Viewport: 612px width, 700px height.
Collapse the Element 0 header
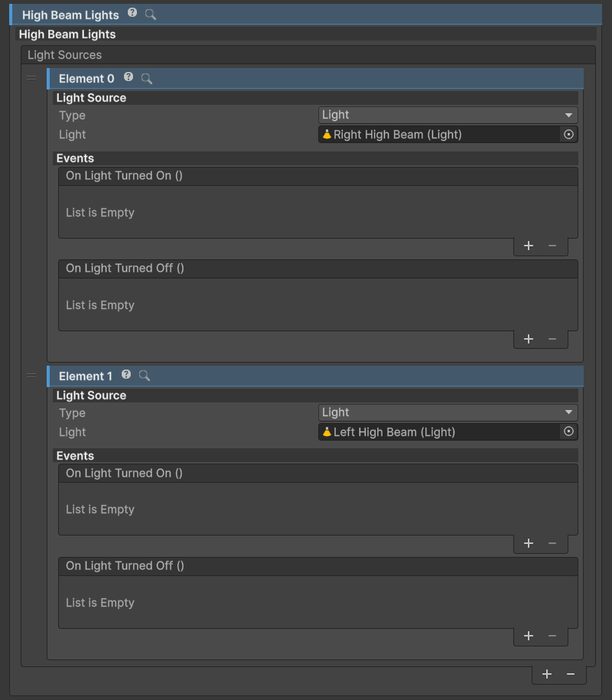coord(315,79)
